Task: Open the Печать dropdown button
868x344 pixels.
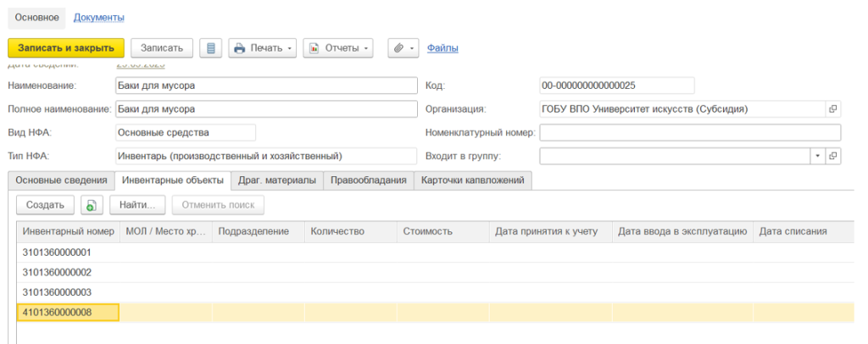Action: (x=263, y=48)
